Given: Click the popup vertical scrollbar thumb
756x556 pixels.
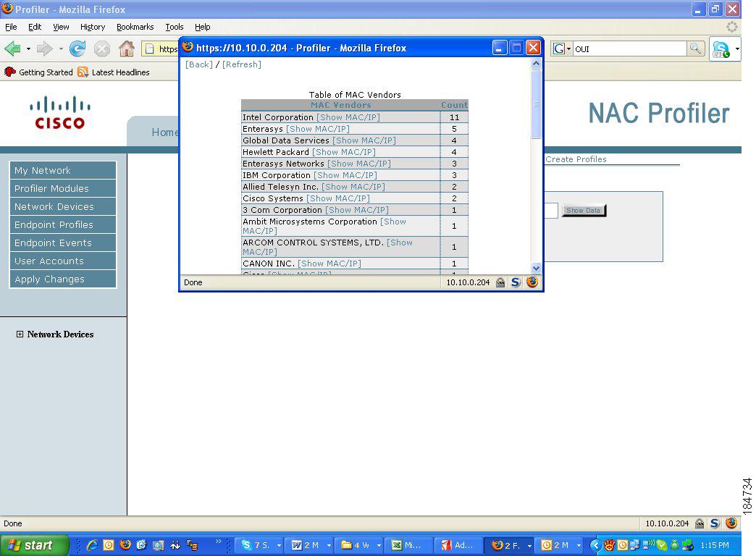Looking at the screenshot, I should [x=536, y=104].
